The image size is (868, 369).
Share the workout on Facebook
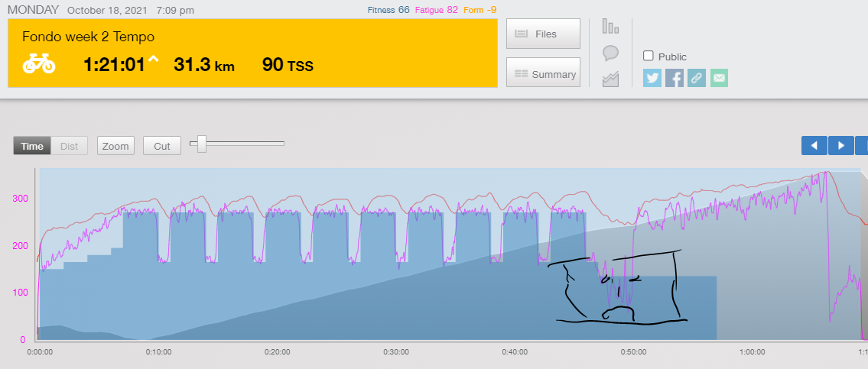pyautogui.click(x=675, y=77)
